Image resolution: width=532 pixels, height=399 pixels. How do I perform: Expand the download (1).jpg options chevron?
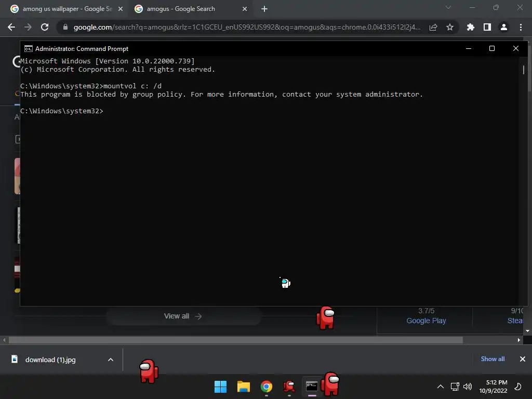click(x=111, y=360)
